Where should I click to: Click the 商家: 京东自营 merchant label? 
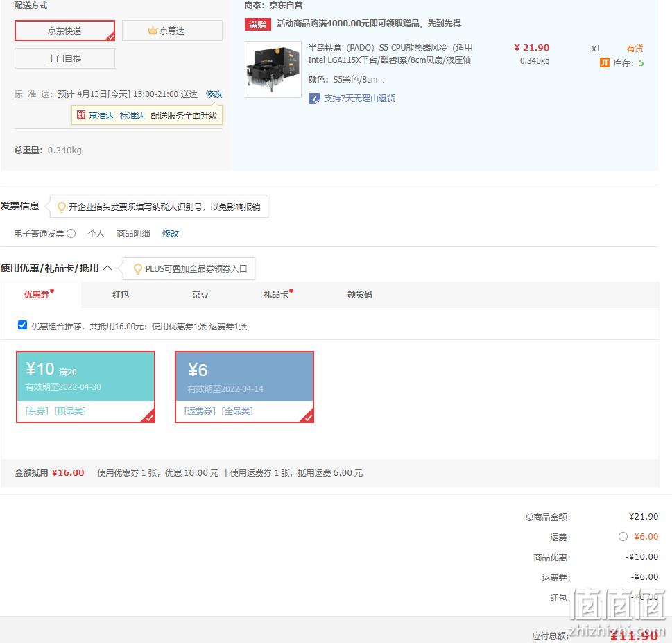(x=273, y=5)
